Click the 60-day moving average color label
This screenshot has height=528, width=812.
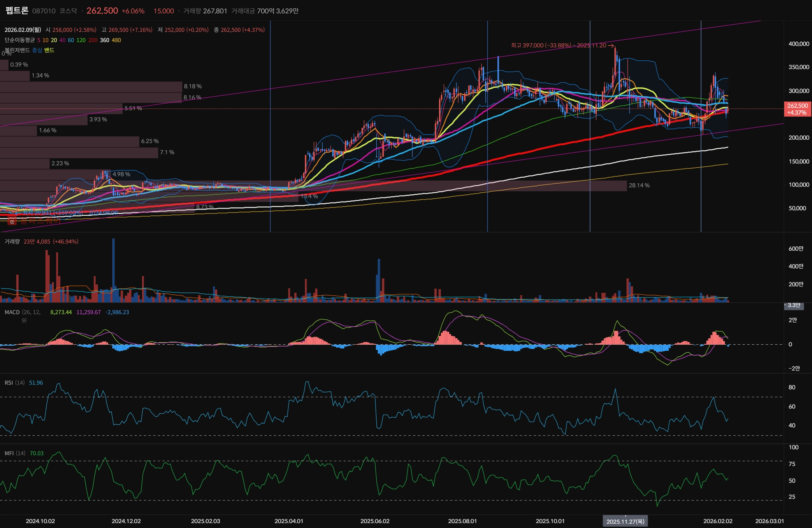71,40
